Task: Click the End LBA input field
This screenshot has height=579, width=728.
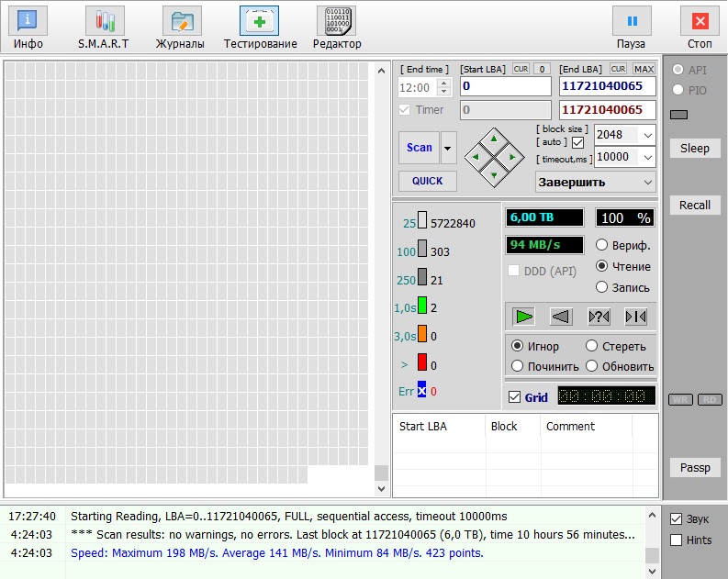Action: (x=608, y=86)
